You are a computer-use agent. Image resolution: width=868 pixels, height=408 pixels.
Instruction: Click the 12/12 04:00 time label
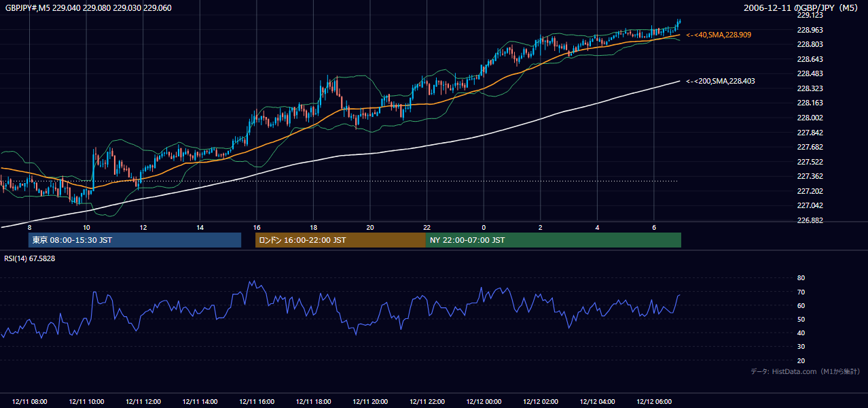[597, 402]
